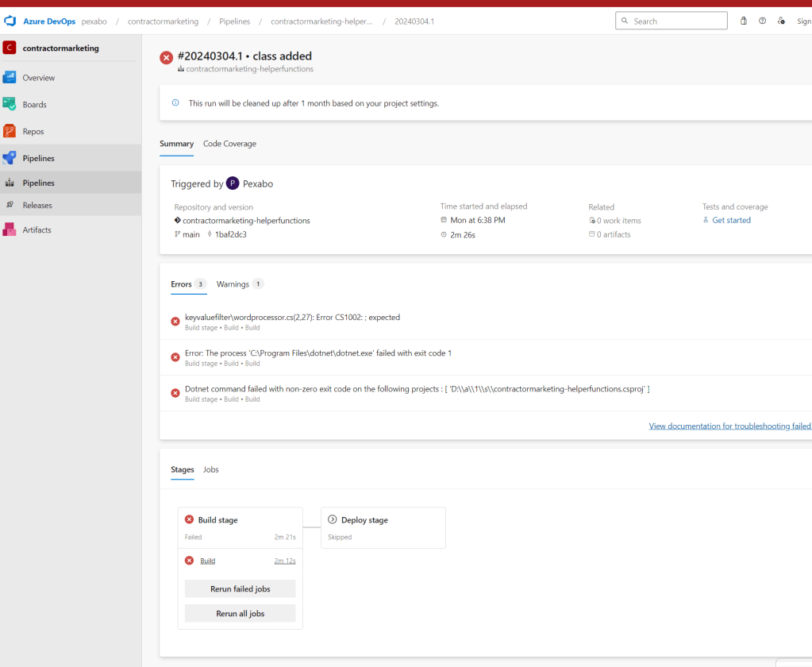
Task: Click Rerun all jobs button
Action: 241,614
